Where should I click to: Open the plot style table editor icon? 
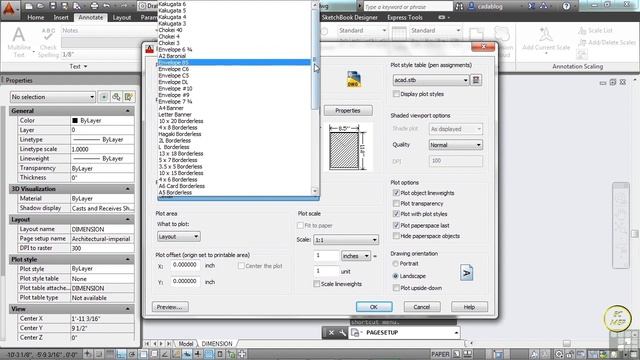click(476, 80)
